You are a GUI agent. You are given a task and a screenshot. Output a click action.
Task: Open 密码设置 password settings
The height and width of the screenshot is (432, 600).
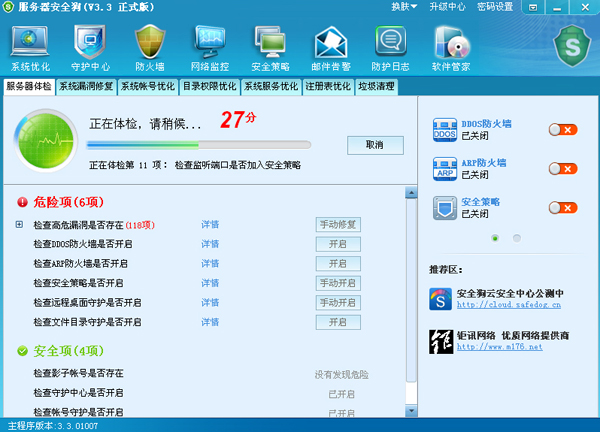pyautogui.click(x=495, y=7)
